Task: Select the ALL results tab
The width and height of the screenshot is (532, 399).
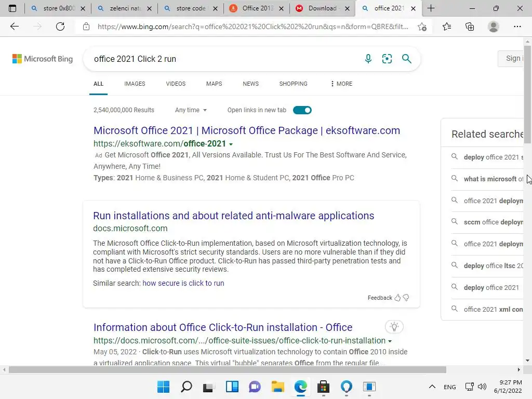Action: pyautogui.click(x=98, y=84)
